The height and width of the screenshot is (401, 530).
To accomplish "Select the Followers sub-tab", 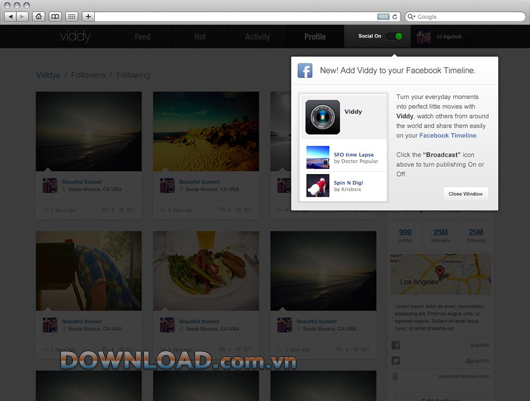I will point(88,75).
